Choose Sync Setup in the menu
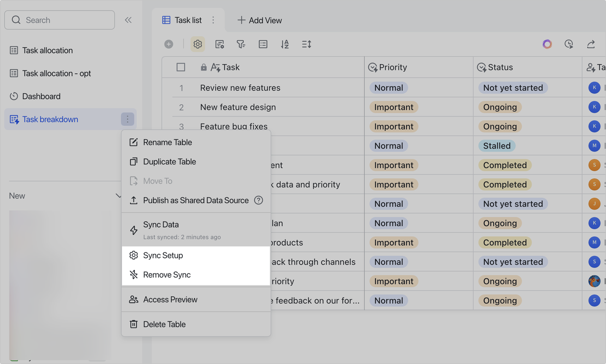 click(x=163, y=255)
